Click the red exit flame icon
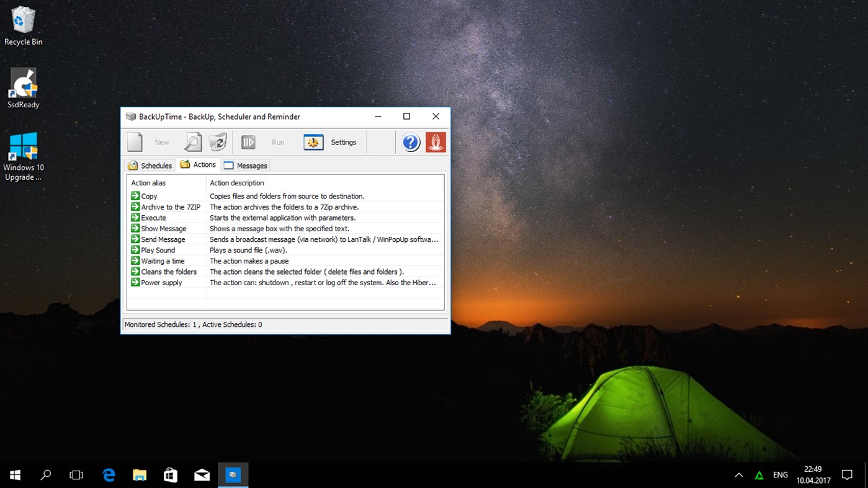Screen dimensions: 868x488 coord(436,142)
